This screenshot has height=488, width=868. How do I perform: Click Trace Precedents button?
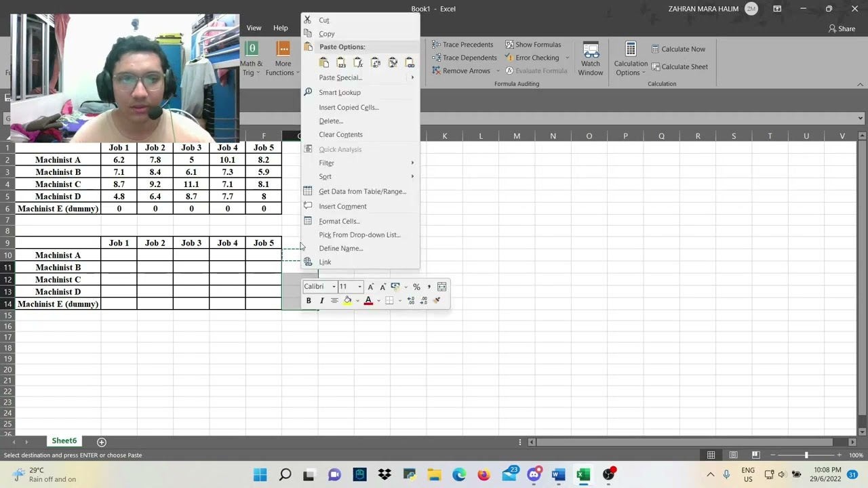(462, 45)
